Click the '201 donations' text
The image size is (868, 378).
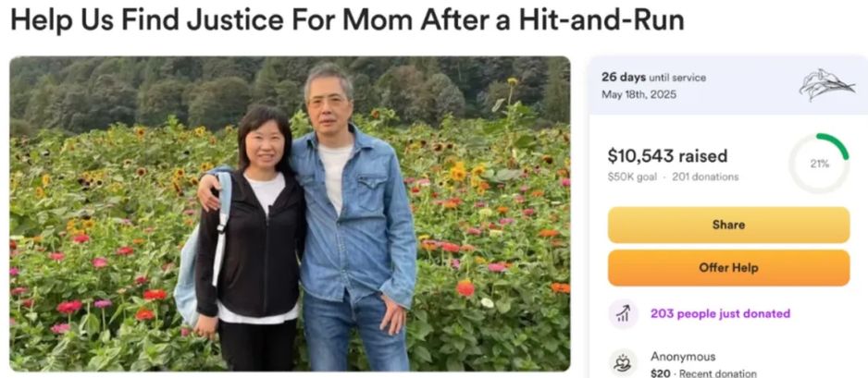[x=705, y=177]
